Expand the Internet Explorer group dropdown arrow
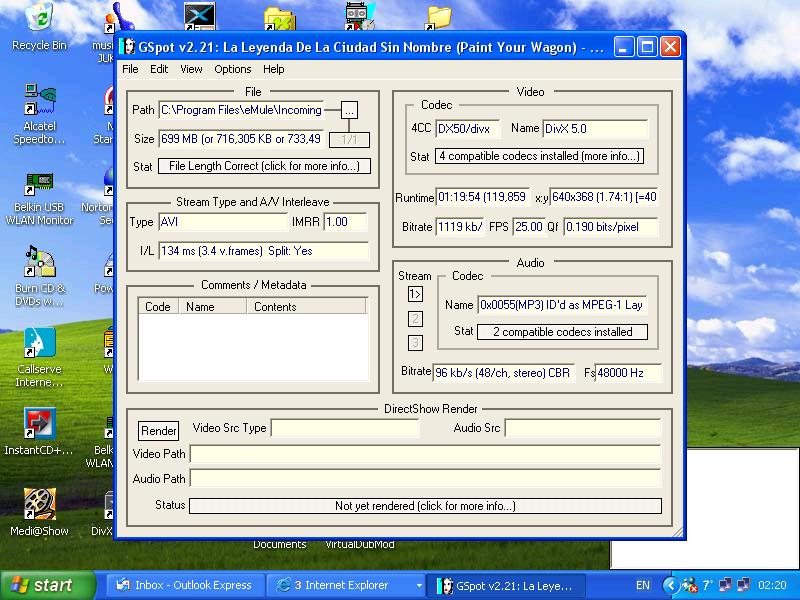 [x=419, y=585]
